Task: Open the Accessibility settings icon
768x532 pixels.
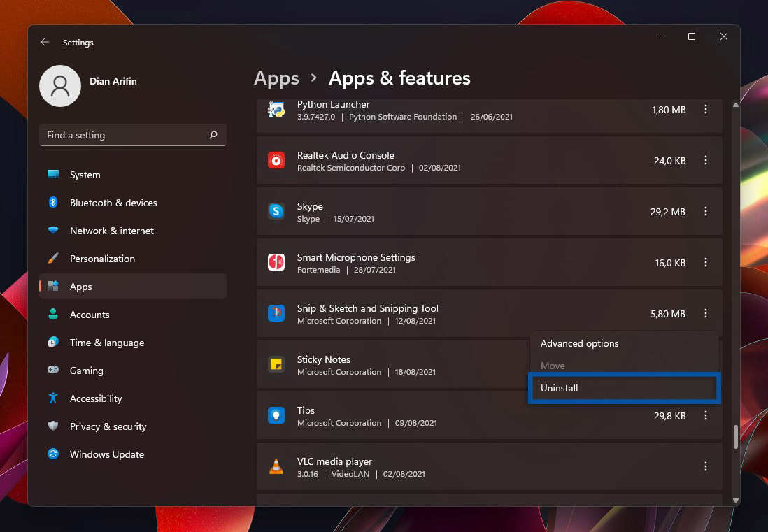Action: tap(53, 398)
